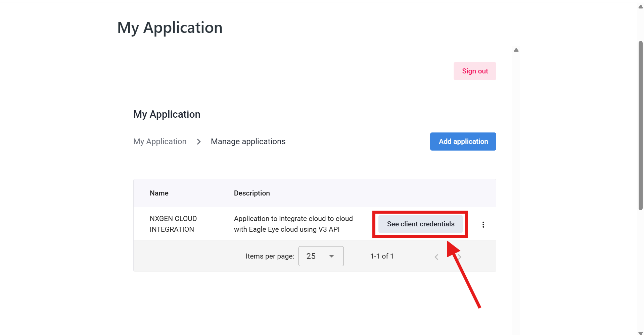Click the browser page scroll-down arrow
The height and width of the screenshot is (335, 644).
click(640, 333)
